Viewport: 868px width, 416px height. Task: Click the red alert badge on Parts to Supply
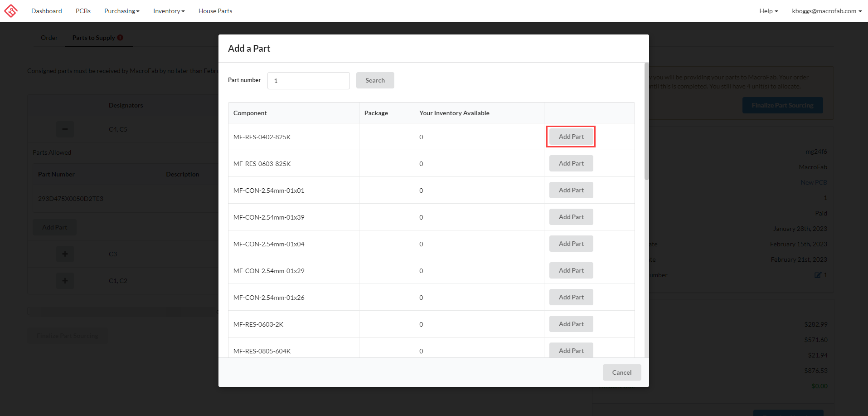coord(120,38)
